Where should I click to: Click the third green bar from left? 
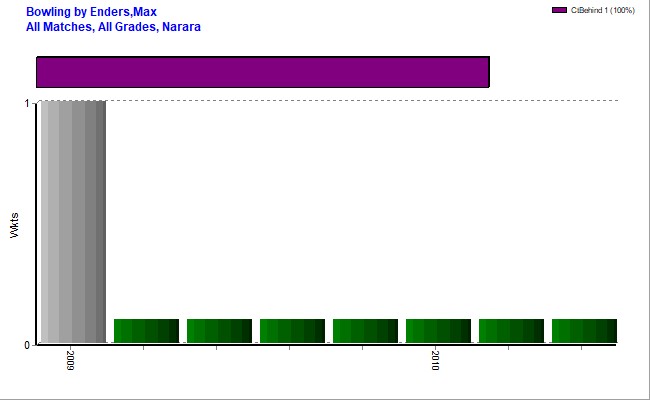tap(292, 330)
